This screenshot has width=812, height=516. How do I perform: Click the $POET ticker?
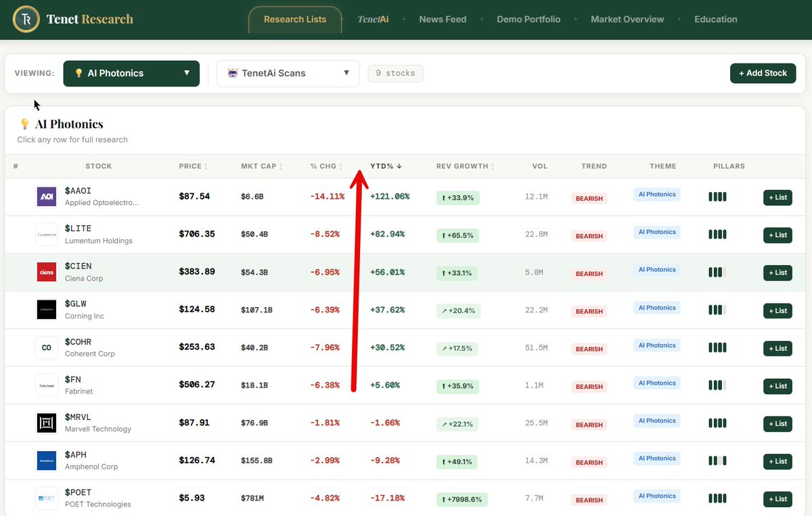click(x=78, y=492)
